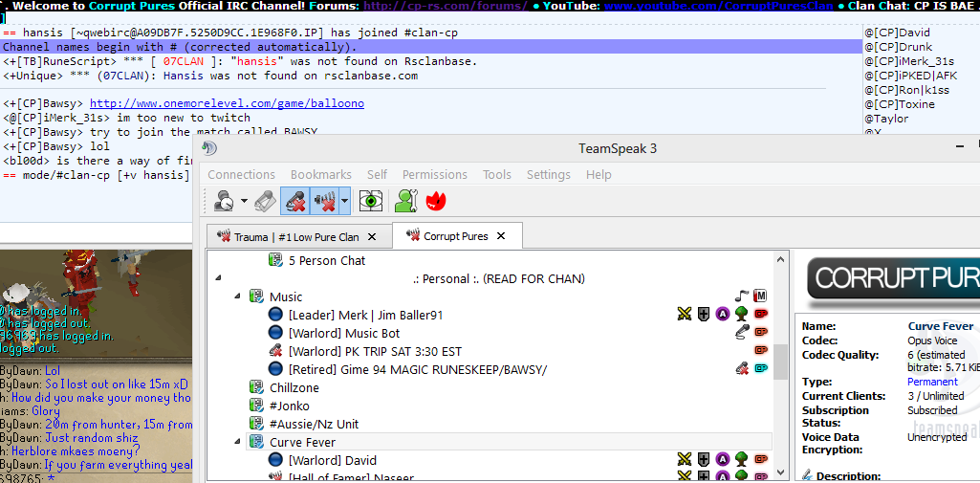Select the Chillzone channel
Viewport: 980px width, 483px height.
pyautogui.click(x=294, y=387)
